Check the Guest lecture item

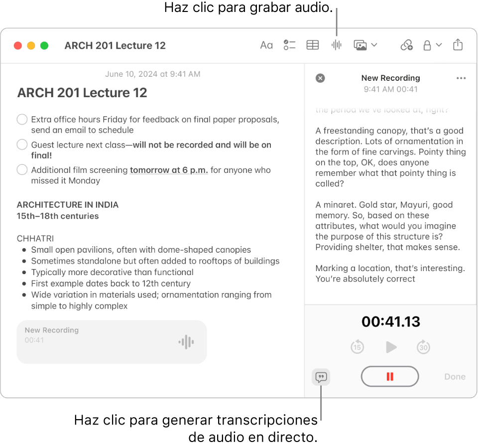pos(22,145)
